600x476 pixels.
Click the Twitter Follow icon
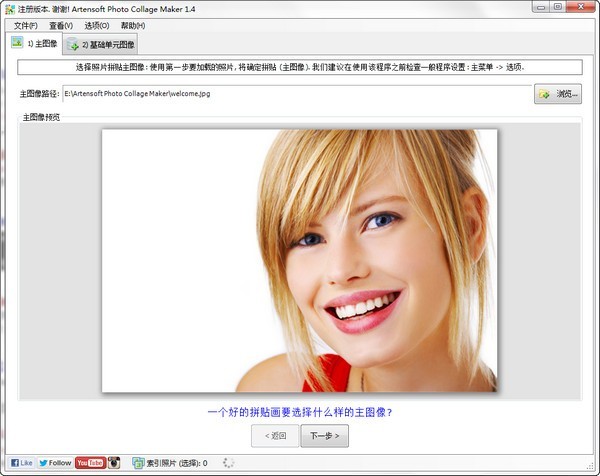55,463
